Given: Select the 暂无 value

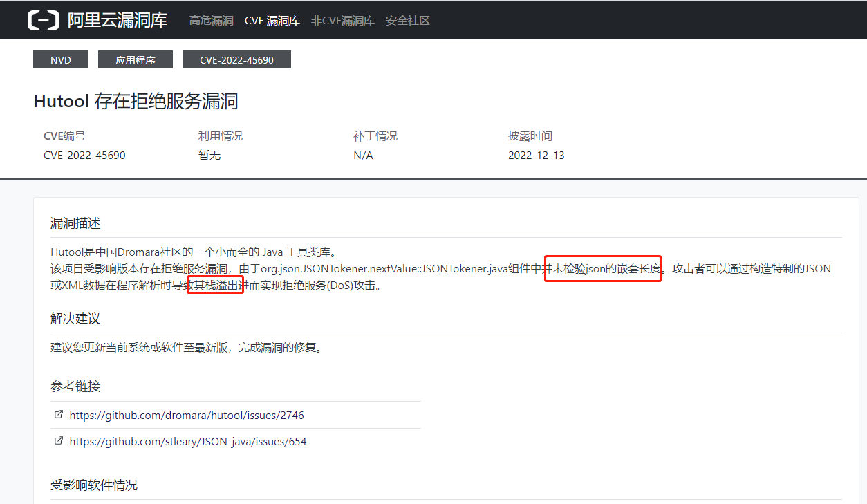Looking at the screenshot, I should (209, 156).
